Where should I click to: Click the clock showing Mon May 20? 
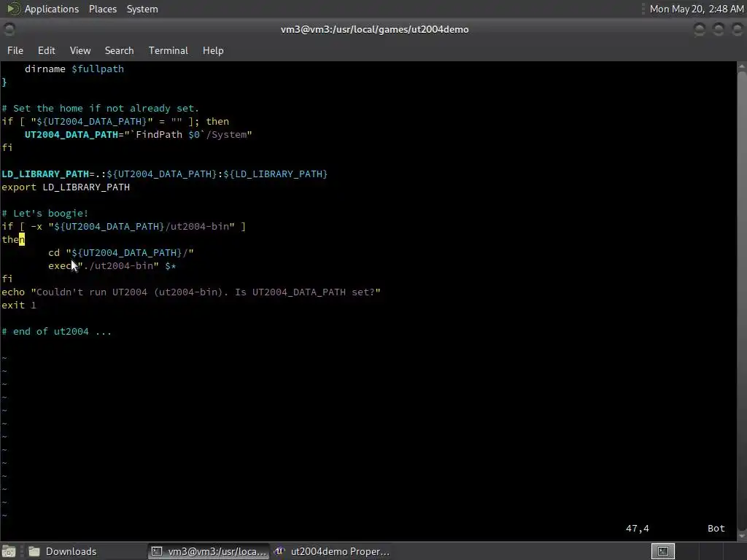(x=697, y=9)
